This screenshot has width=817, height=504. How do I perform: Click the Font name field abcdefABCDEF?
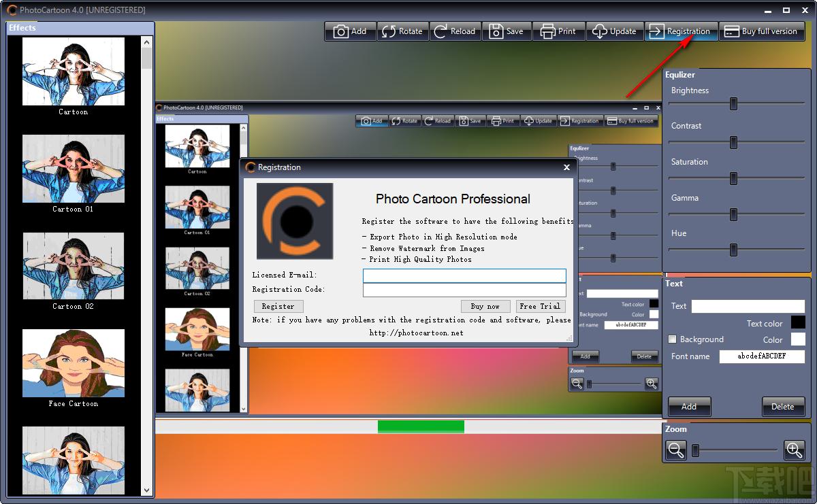tap(763, 356)
